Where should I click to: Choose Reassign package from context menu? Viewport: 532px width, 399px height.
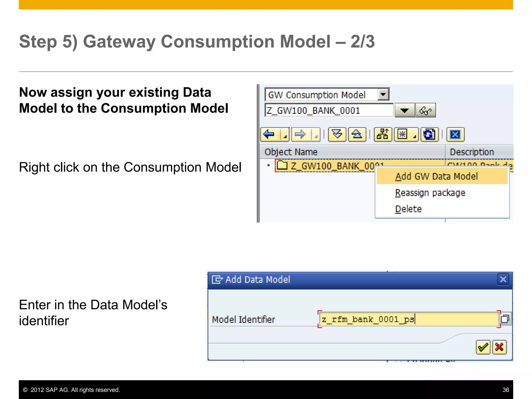pyautogui.click(x=442, y=193)
